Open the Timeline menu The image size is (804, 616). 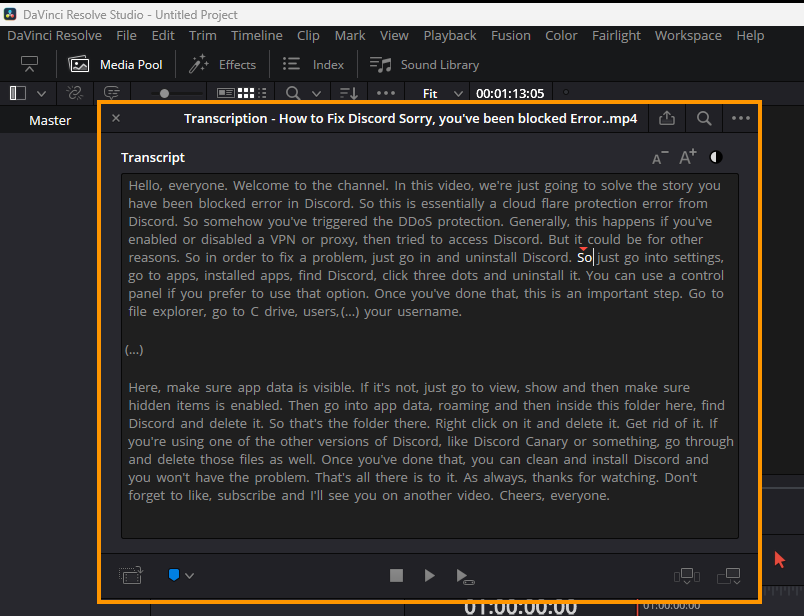coord(256,36)
